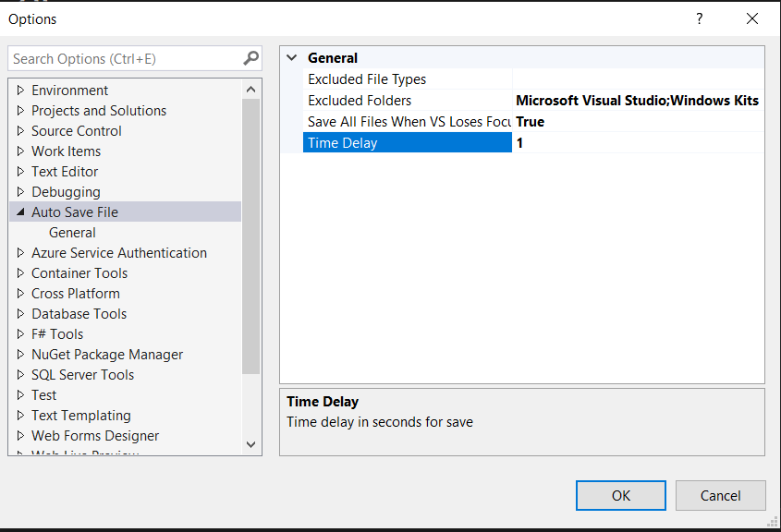Collapse the General category chevron
This screenshot has width=781, height=532.
pos(292,58)
